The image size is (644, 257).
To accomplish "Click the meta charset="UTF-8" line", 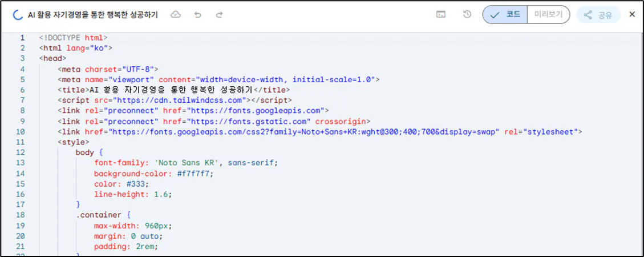I will 108,69.
